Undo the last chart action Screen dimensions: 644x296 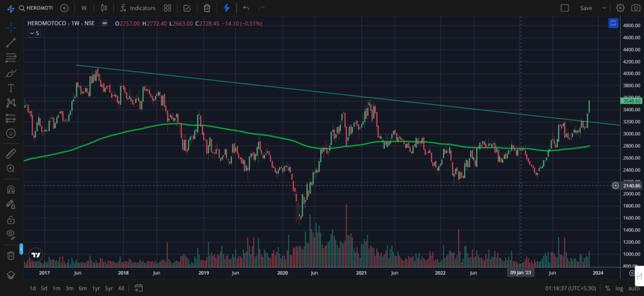pyautogui.click(x=246, y=8)
